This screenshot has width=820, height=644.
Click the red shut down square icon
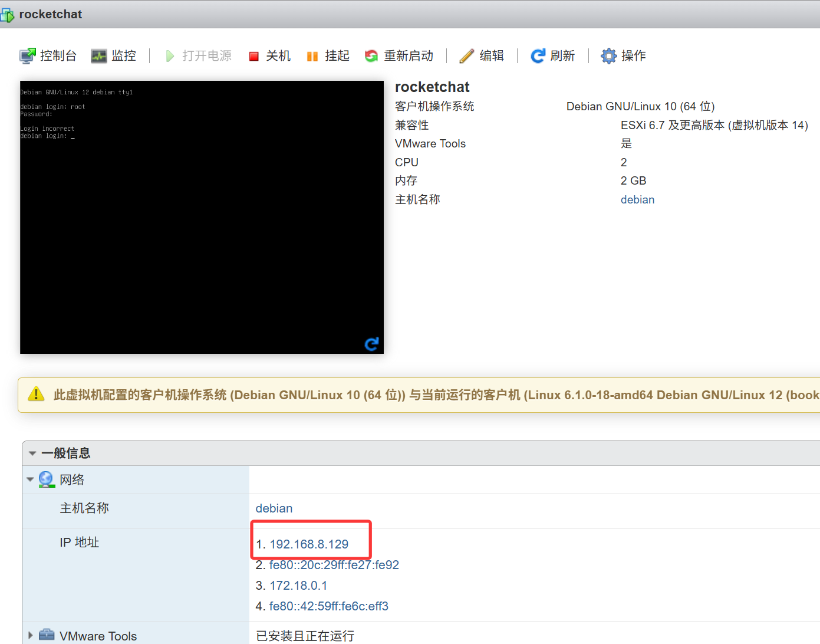(x=254, y=57)
